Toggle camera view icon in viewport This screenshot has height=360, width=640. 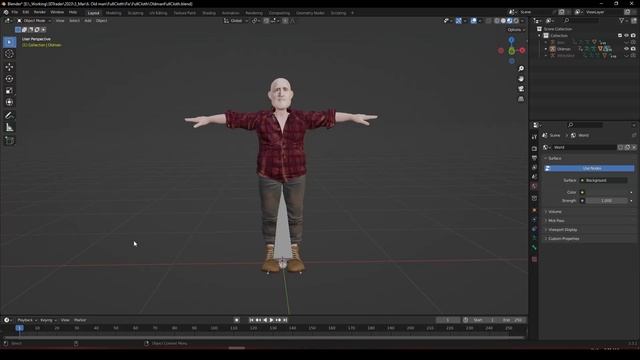pos(521,89)
